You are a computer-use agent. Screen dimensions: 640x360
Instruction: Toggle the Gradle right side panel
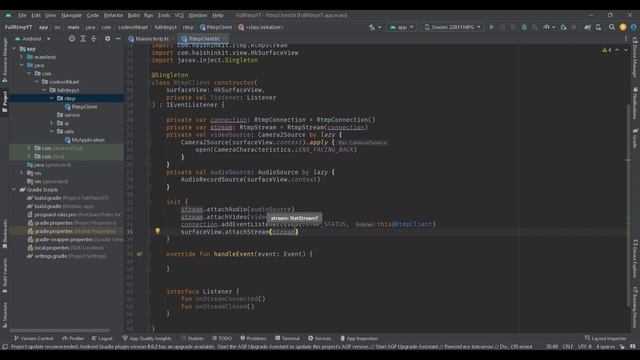(635, 139)
